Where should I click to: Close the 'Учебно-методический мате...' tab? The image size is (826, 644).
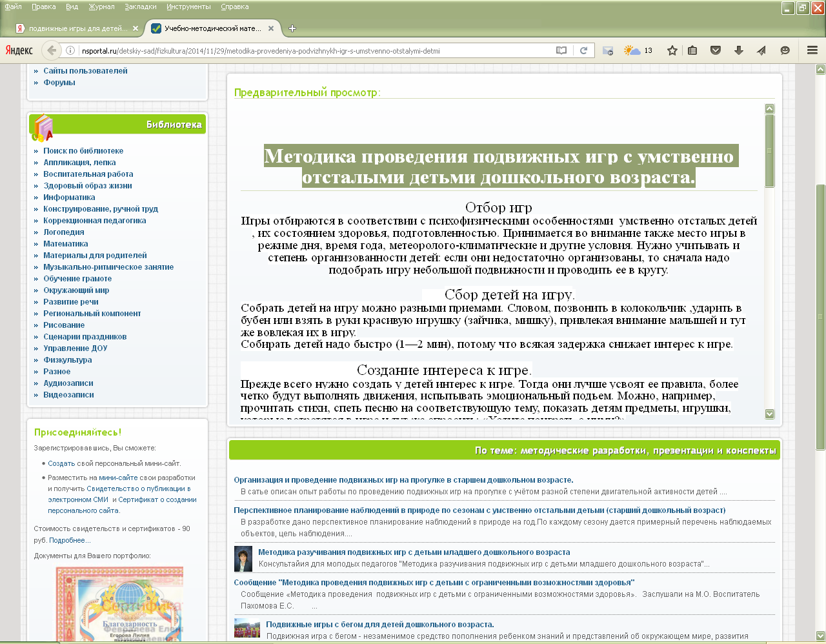[x=271, y=28]
